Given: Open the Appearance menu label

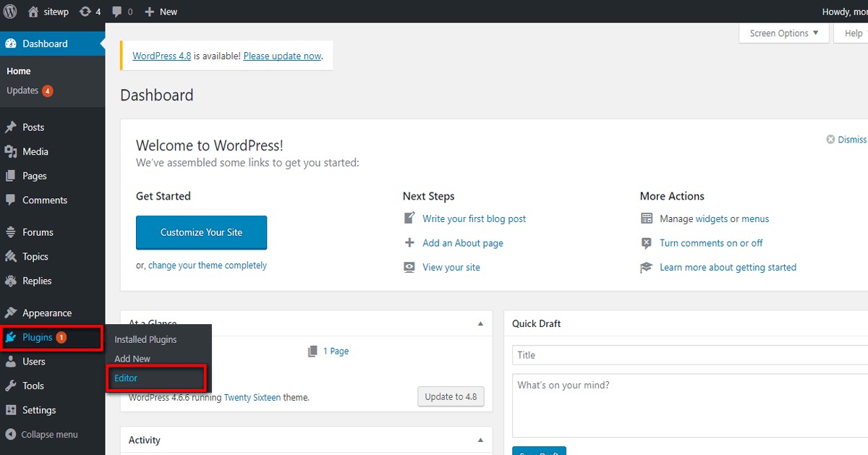Looking at the screenshot, I should (x=47, y=313).
